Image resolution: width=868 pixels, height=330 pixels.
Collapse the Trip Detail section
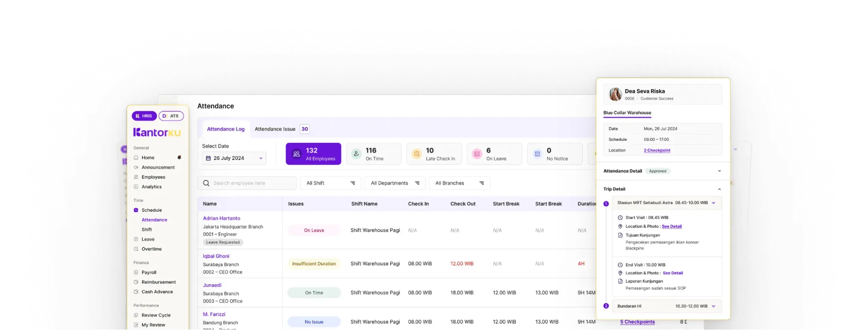click(x=719, y=189)
